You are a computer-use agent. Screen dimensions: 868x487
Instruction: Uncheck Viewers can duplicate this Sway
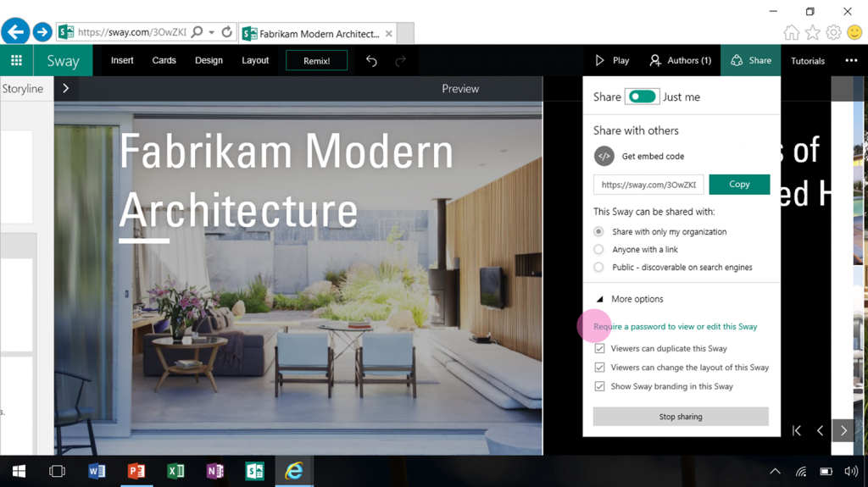pyautogui.click(x=599, y=349)
